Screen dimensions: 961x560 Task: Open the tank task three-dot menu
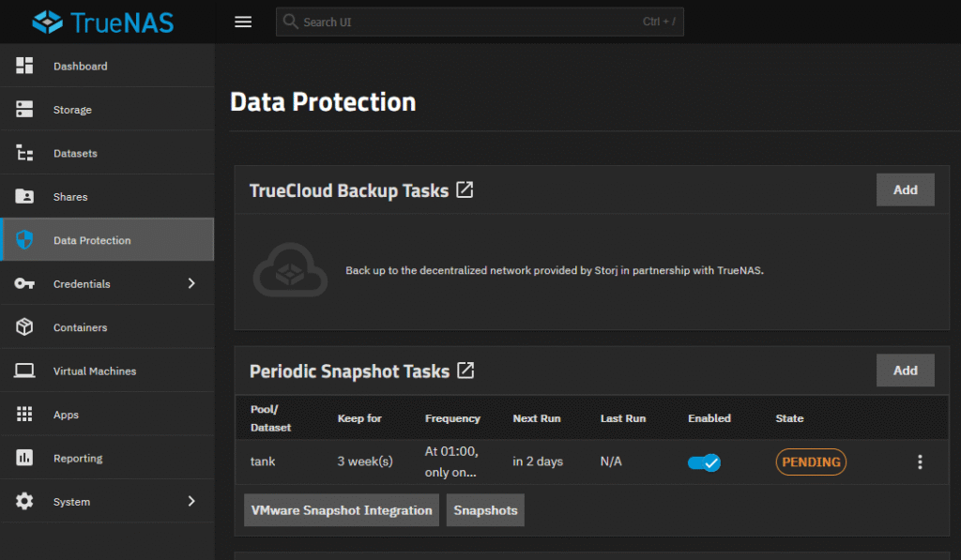pos(920,462)
